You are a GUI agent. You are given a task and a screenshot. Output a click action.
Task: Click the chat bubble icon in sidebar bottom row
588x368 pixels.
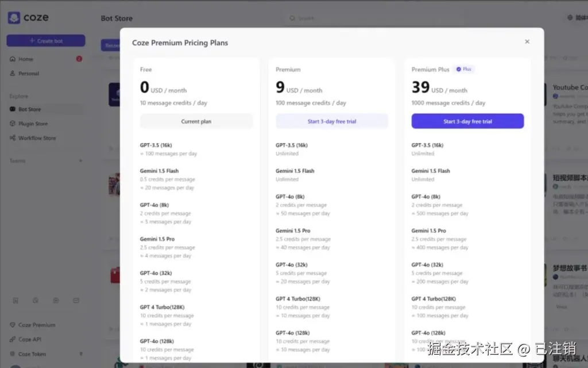click(56, 300)
